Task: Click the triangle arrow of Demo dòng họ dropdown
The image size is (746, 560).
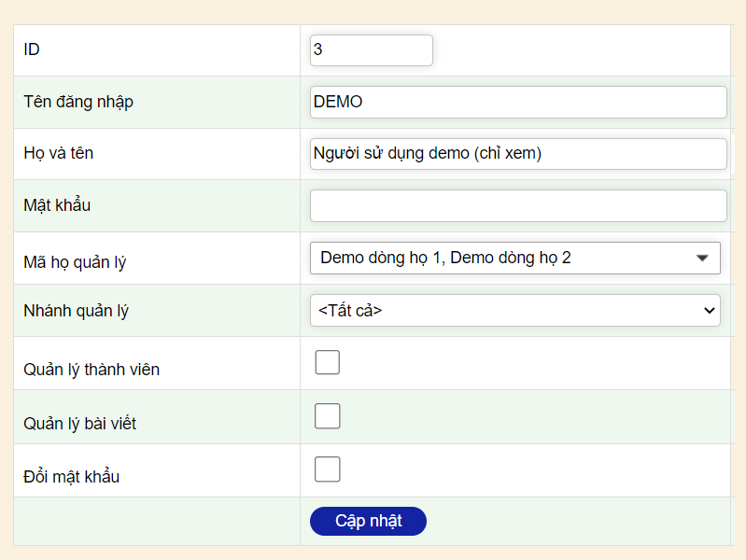Action: click(x=702, y=258)
